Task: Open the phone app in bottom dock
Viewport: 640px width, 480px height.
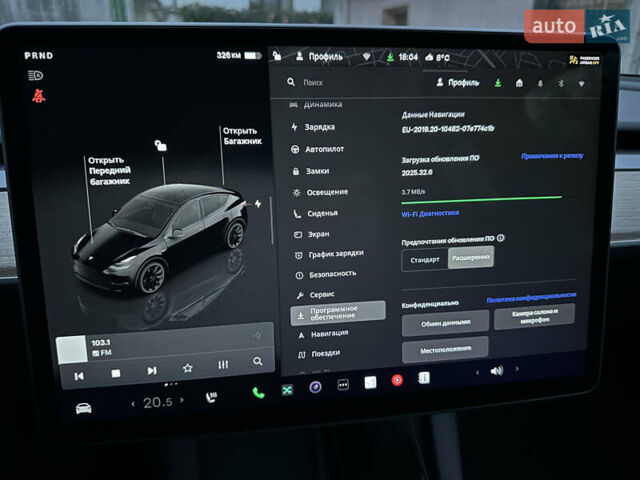Action: pyautogui.click(x=258, y=393)
